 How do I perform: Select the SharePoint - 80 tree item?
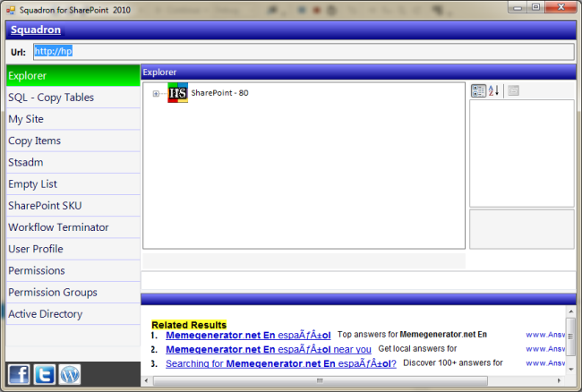coord(219,93)
